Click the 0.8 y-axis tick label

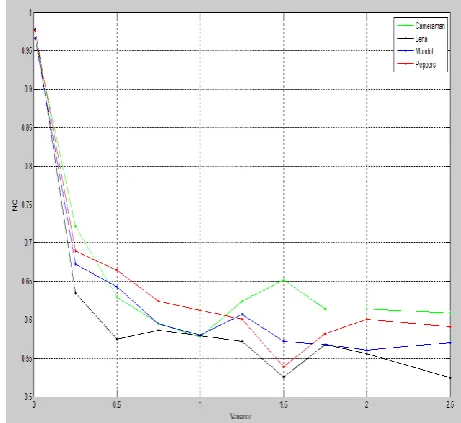point(28,166)
